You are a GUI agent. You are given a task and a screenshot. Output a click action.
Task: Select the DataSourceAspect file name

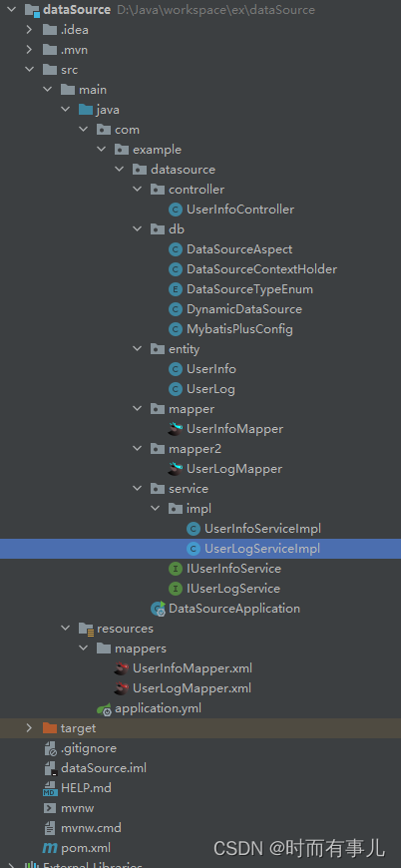pyautogui.click(x=239, y=249)
